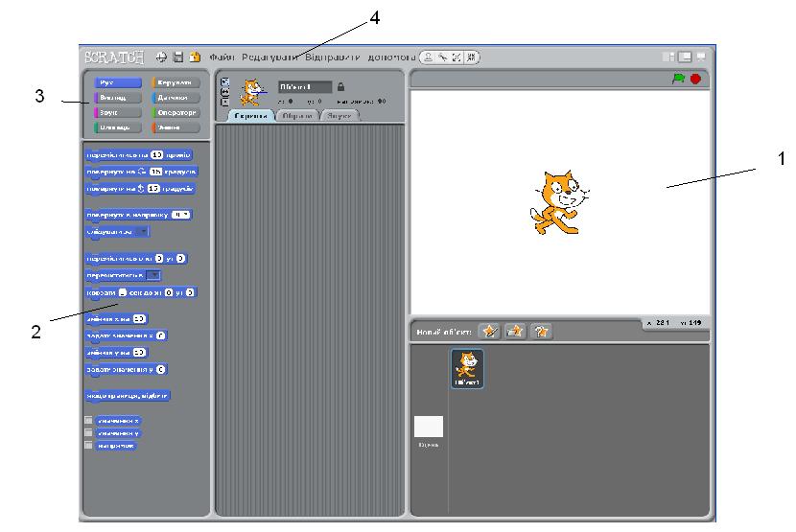Viewport: 796px width, 532px height.
Task: Open dropdown in 'слідувати за' block
Action: click(144, 231)
